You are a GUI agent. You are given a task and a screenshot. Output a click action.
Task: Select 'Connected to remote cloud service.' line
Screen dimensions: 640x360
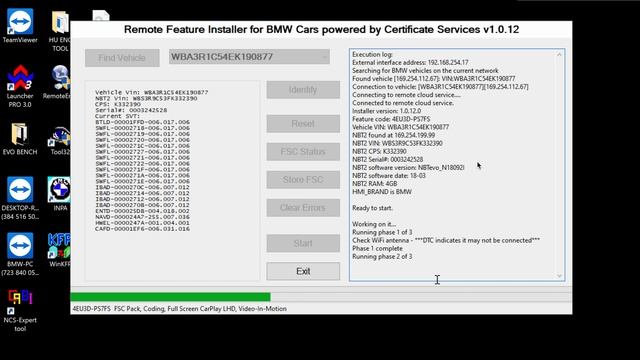(x=403, y=103)
